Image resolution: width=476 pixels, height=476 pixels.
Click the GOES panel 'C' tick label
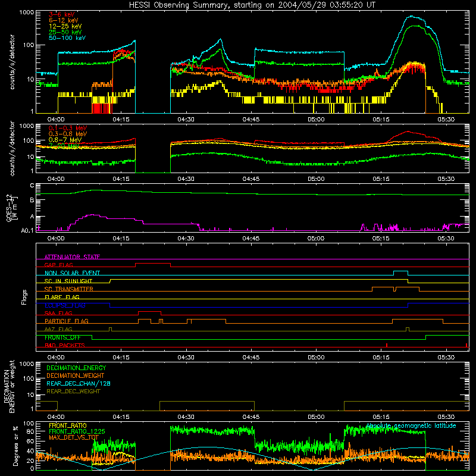[x=32, y=186]
